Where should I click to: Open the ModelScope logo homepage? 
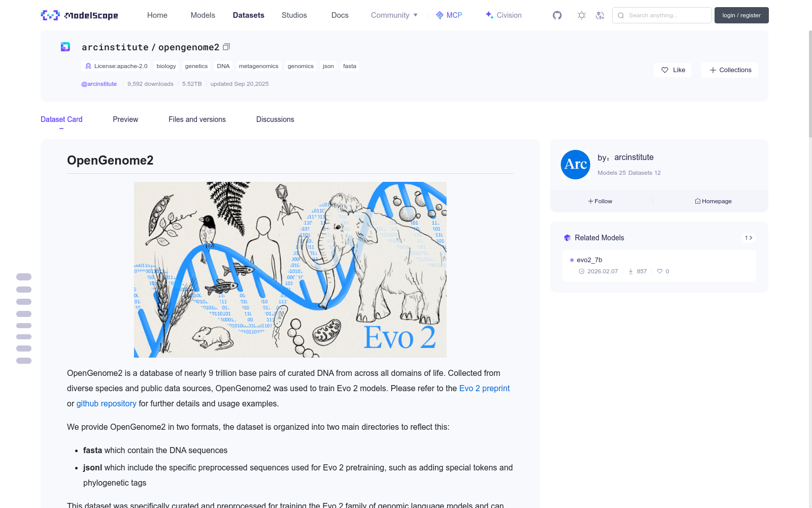(x=79, y=15)
